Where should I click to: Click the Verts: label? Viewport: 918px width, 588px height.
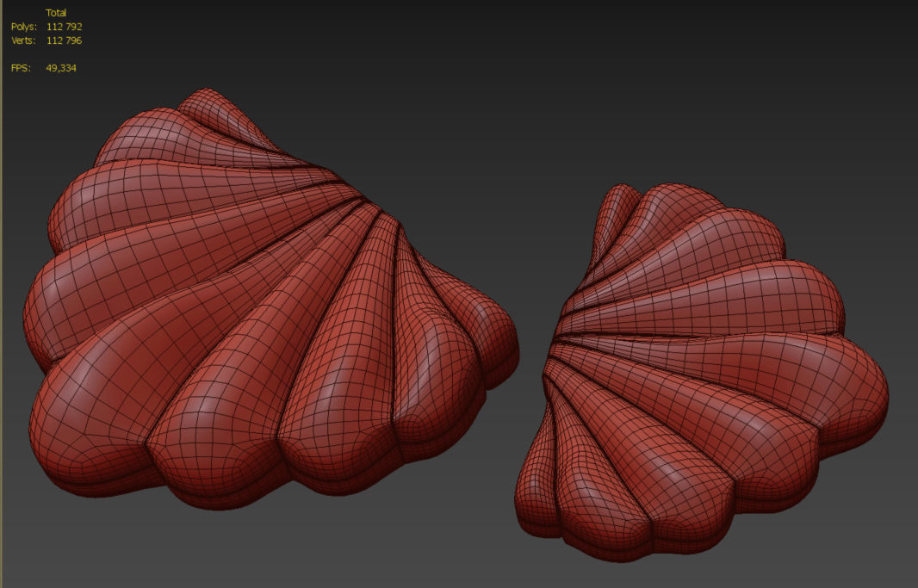coord(23,40)
